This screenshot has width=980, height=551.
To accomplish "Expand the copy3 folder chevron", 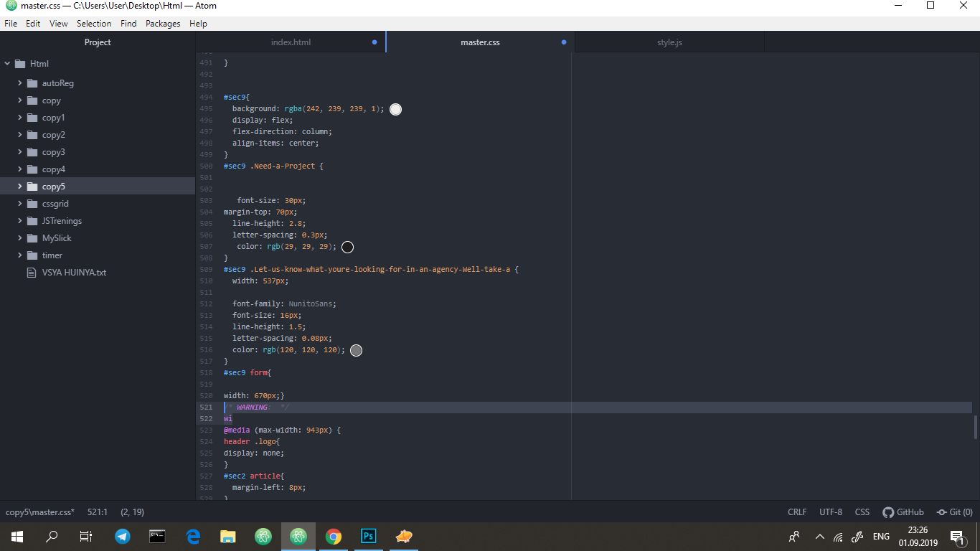I will click(x=20, y=152).
